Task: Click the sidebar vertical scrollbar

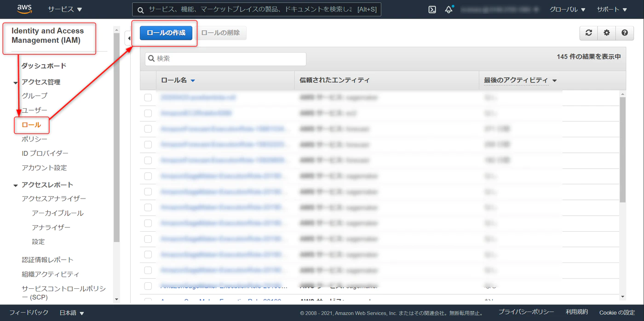Action: (x=116, y=138)
